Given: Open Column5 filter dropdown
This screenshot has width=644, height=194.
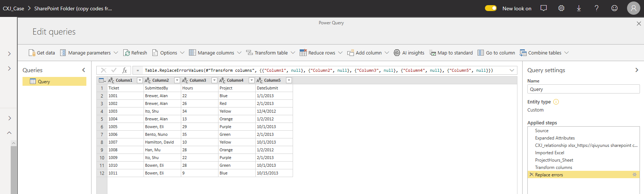Looking at the screenshot, I should coord(289,80).
